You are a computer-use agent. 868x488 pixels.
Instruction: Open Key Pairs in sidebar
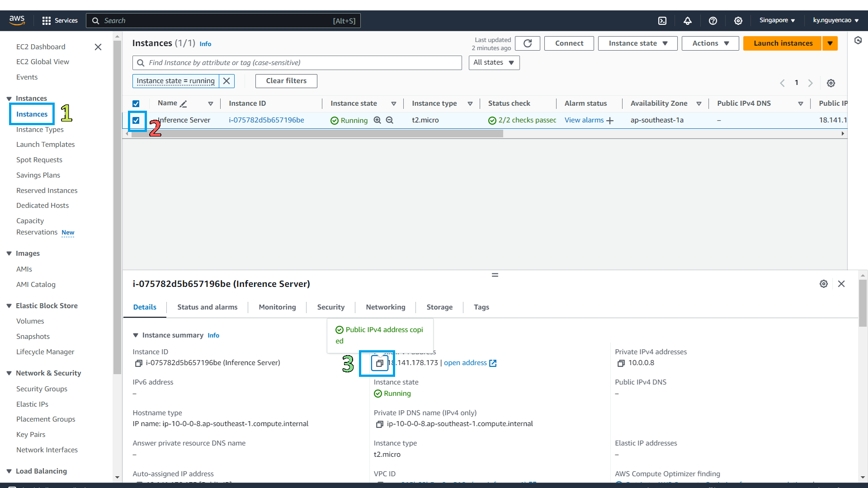(x=31, y=435)
